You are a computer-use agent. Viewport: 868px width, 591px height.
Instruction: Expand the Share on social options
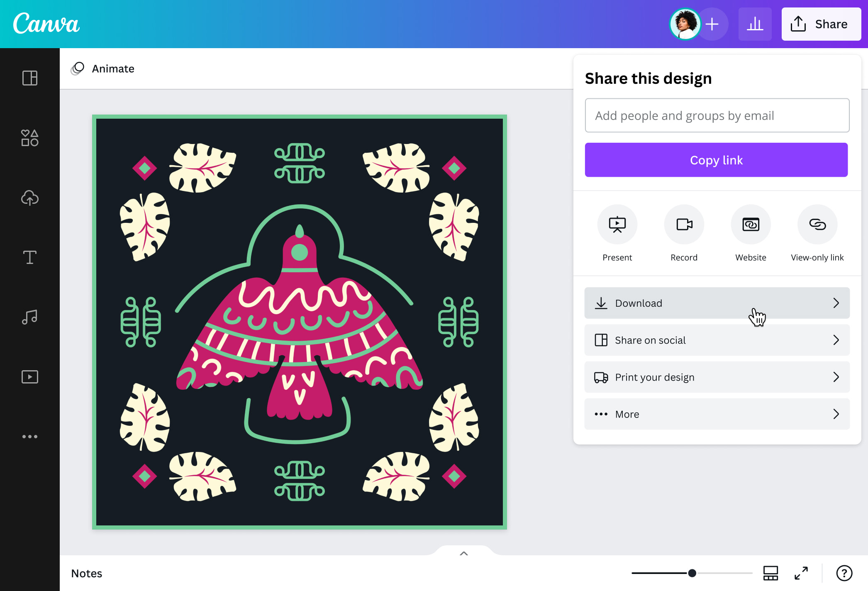(x=717, y=340)
